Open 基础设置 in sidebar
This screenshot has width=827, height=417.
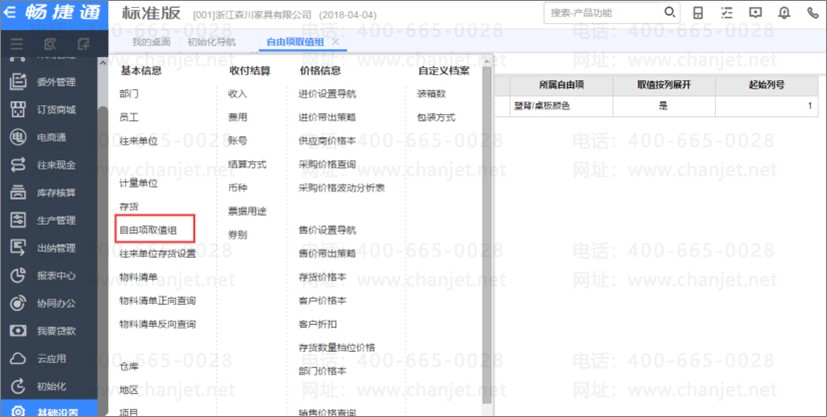[49, 410]
